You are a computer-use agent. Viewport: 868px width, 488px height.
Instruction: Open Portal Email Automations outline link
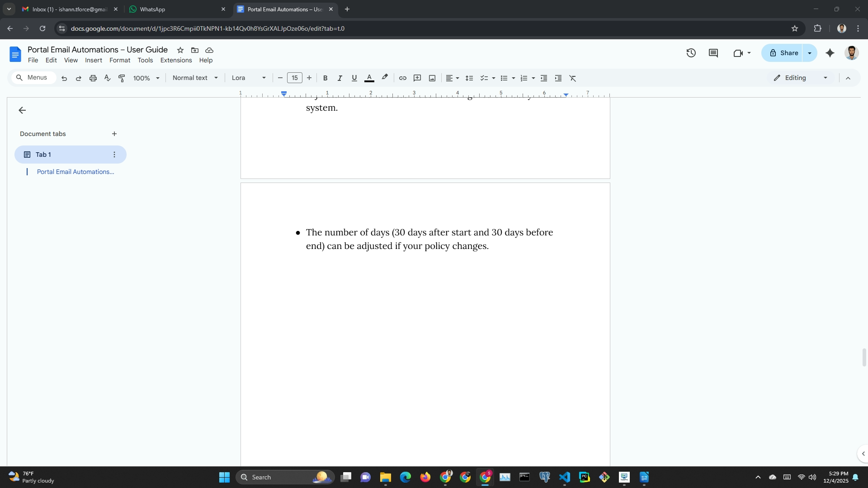[x=75, y=172]
